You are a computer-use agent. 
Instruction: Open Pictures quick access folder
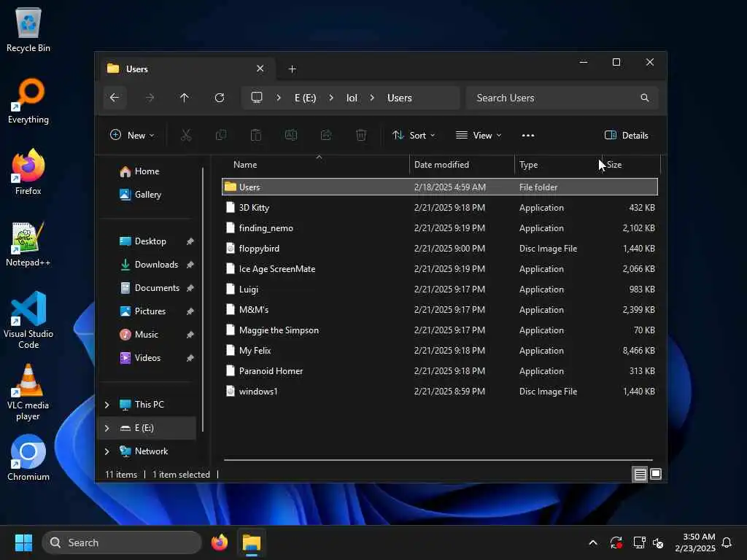(x=150, y=311)
